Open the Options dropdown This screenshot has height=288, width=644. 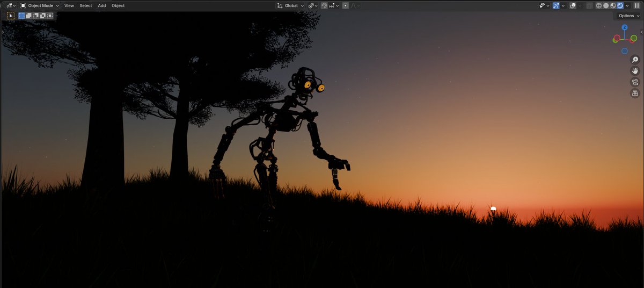pyautogui.click(x=628, y=16)
